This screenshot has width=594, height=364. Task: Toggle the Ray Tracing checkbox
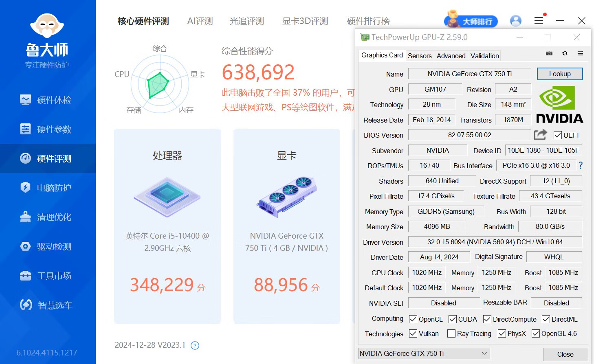(451, 333)
